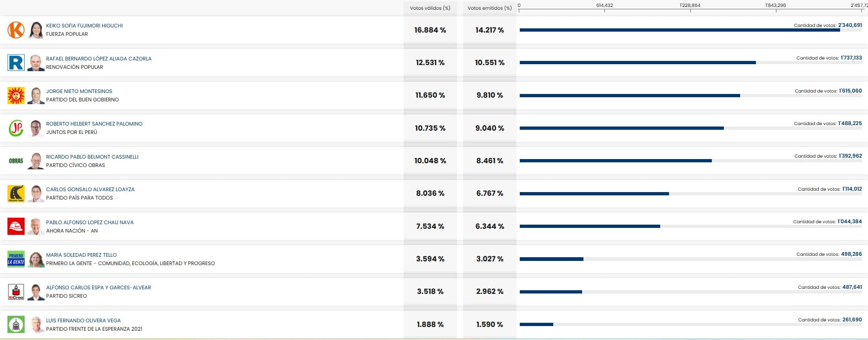Click the Votos válidos (%) column header
Viewport: 868px width, 340px height.
[430, 8]
